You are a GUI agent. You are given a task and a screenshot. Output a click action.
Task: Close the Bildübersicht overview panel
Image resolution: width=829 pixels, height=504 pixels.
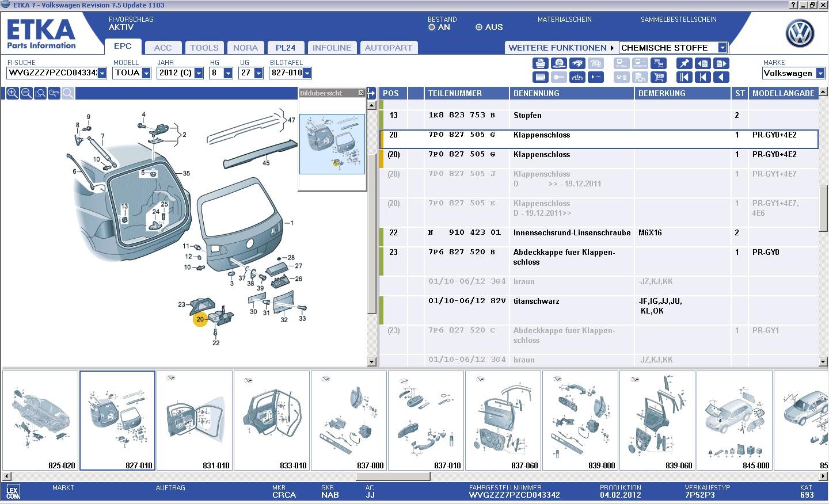361,93
